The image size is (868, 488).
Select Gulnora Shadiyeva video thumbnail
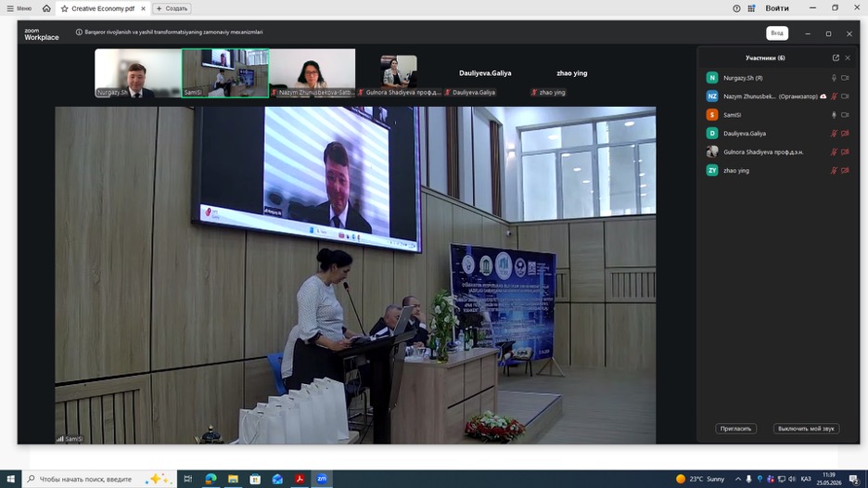click(x=399, y=73)
